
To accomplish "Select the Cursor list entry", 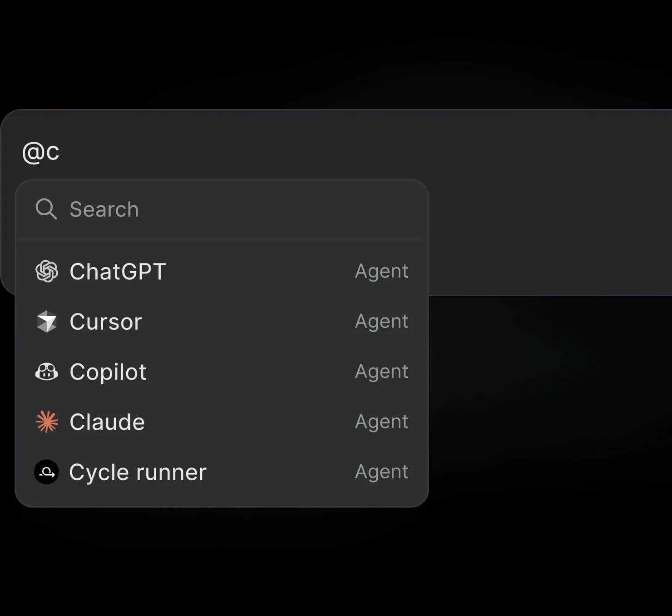I will [105, 322].
